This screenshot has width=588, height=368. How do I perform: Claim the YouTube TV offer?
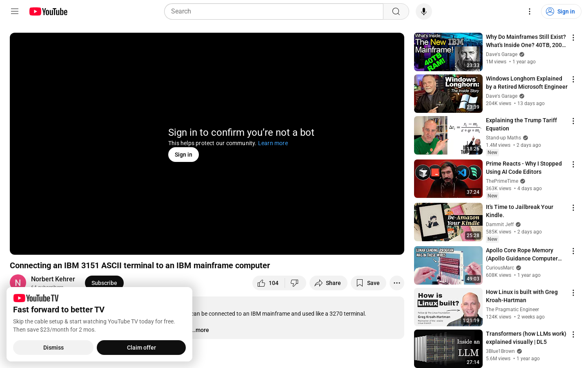click(141, 348)
